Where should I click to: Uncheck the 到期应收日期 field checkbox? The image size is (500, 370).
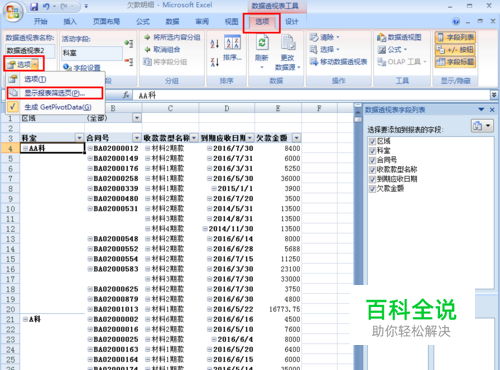click(x=372, y=179)
